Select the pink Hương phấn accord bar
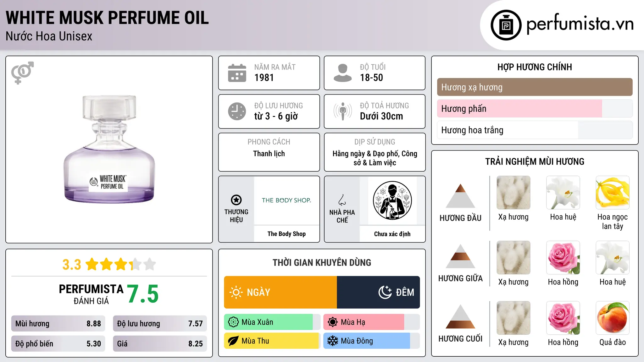 point(535,108)
